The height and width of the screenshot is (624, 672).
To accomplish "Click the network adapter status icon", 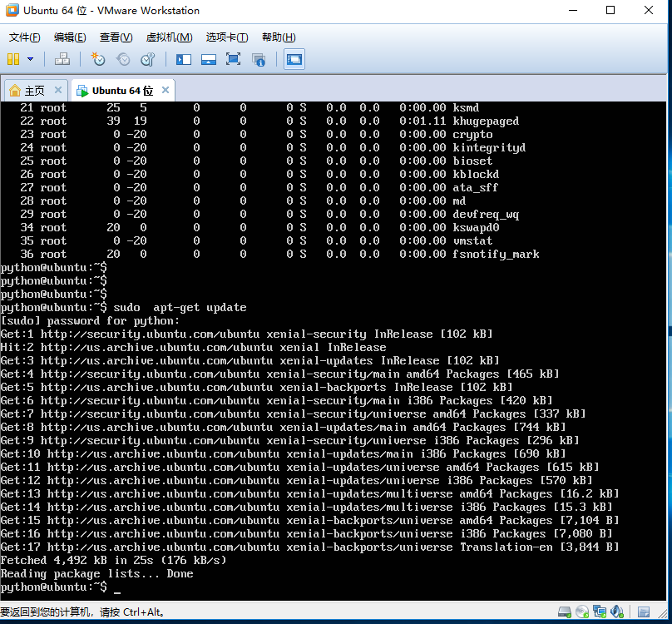I will coord(600,612).
